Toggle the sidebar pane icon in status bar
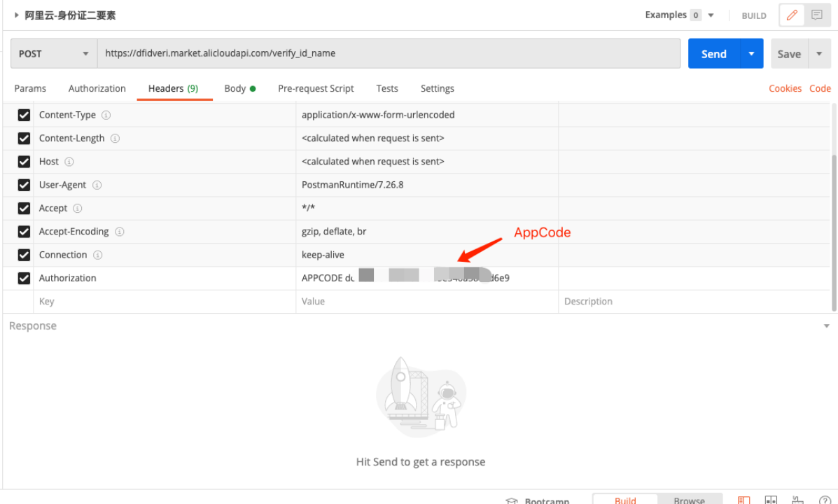This screenshot has height=504, width=838. click(x=744, y=500)
